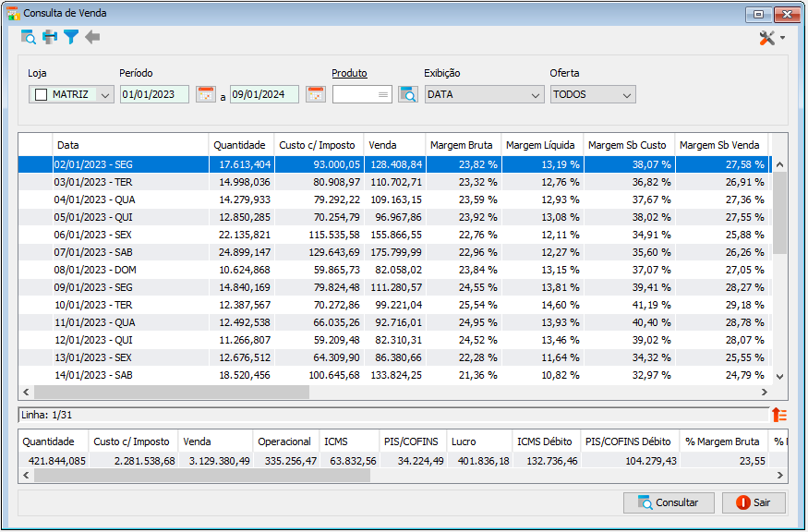The image size is (808, 532).
Task: Select the row 07/01/2023 - SAB
Action: [x=393, y=252]
